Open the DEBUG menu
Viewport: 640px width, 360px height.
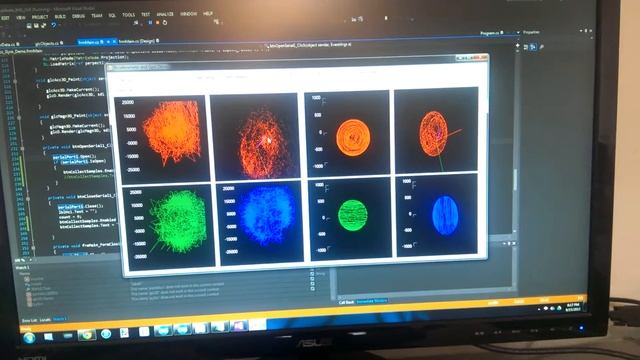coord(78,16)
